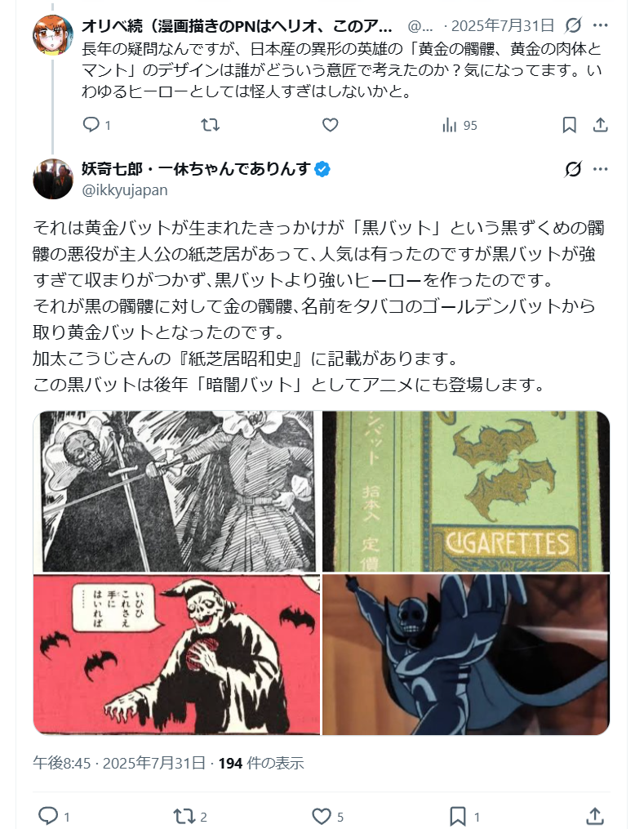The image size is (644, 829).
Task: Click Grok icon on ikkyujapan's tweet
Action: click(573, 169)
